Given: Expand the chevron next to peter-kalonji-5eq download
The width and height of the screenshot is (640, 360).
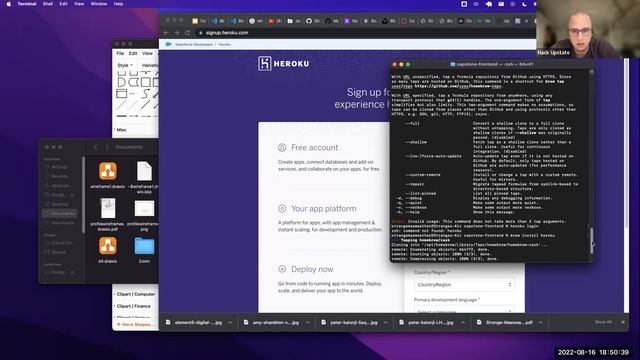Looking at the screenshot, I should (x=386, y=322).
